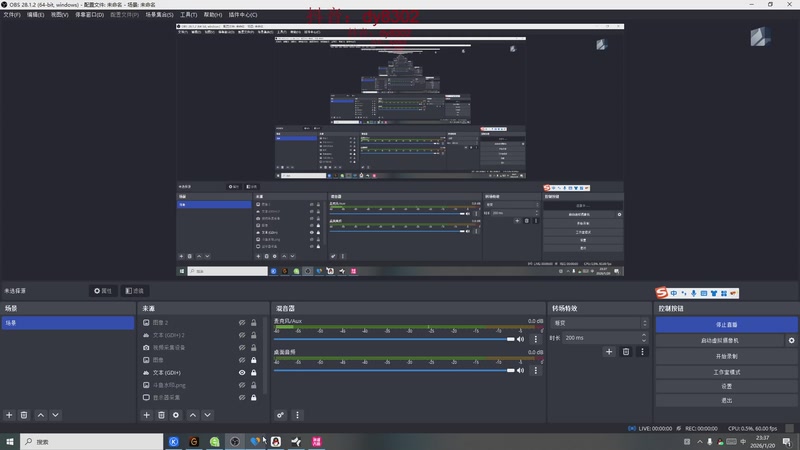Open the 文件(F) menu

point(12,15)
